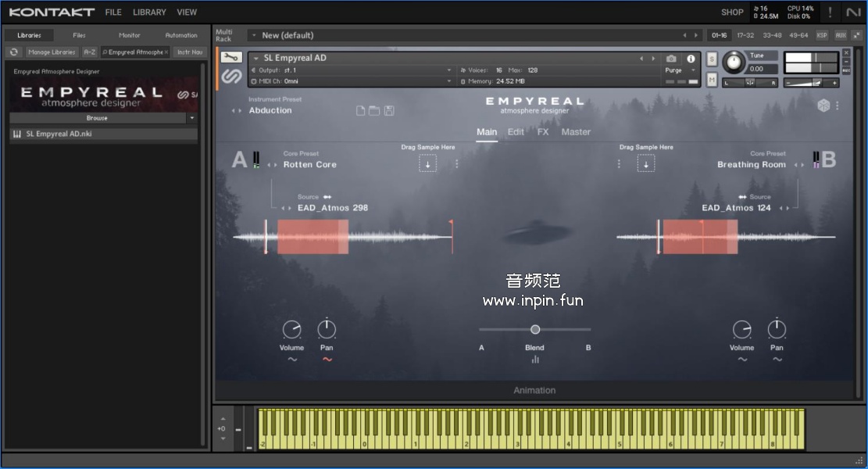Screen dimensions: 868x469
Task: Step to next core preset after Rotten Core
Action: click(276, 165)
